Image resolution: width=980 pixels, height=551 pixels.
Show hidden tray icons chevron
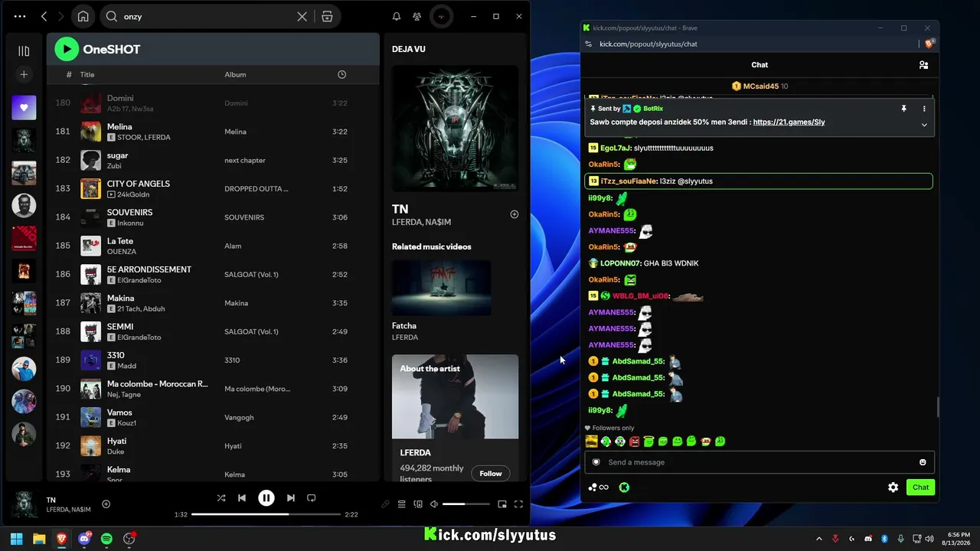(818, 539)
